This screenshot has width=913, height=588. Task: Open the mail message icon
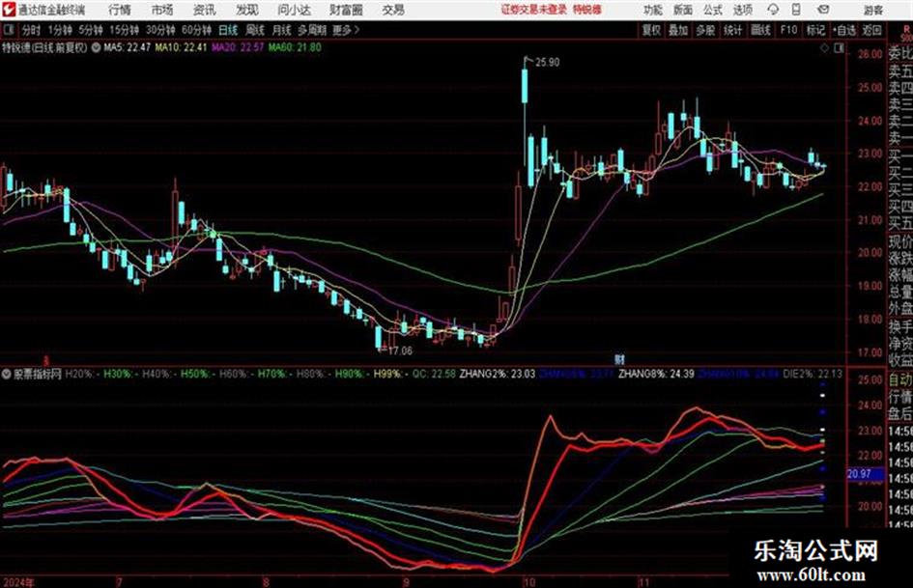[x=823, y=10]
